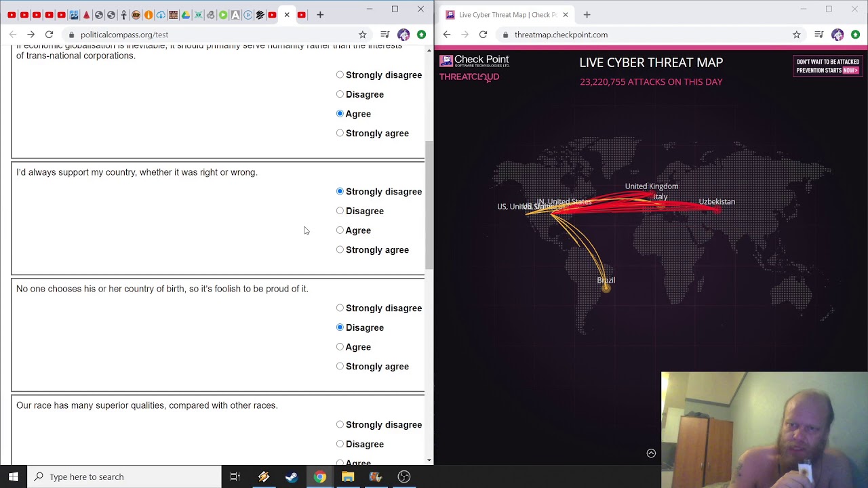Reload the politicalcompass.org page
The image size is (868, 488).
click(x=49, y=35)
